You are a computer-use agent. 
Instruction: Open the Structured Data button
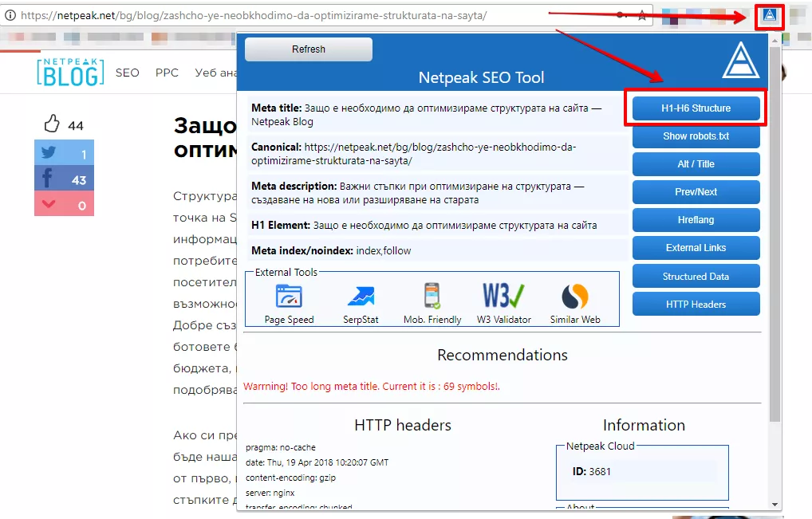(x=696, y=277)
